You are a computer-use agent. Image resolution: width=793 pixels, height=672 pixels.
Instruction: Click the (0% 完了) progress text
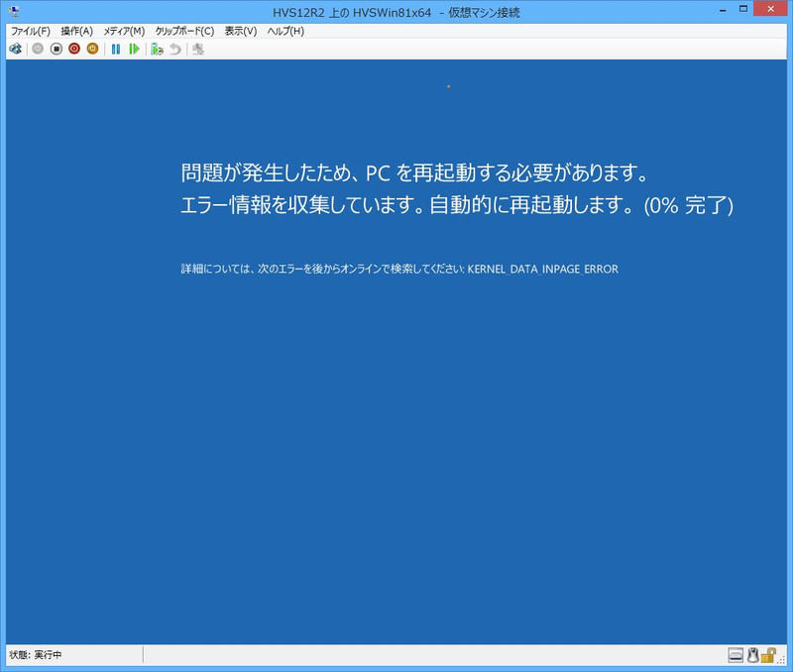click(x=688, y=205)
